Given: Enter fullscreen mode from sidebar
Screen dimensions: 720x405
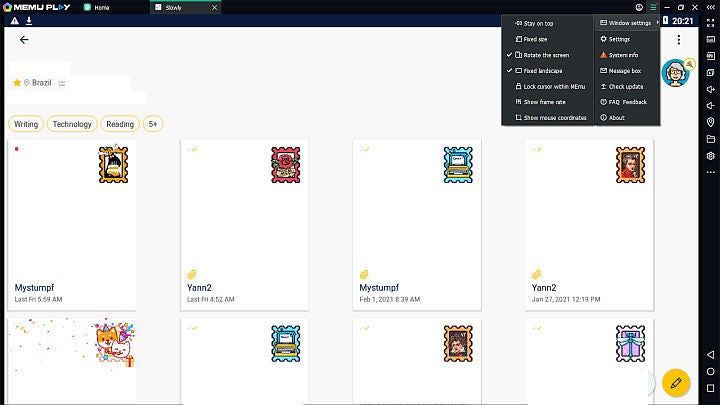Looking at the screenshot, I should pos(711,23).
